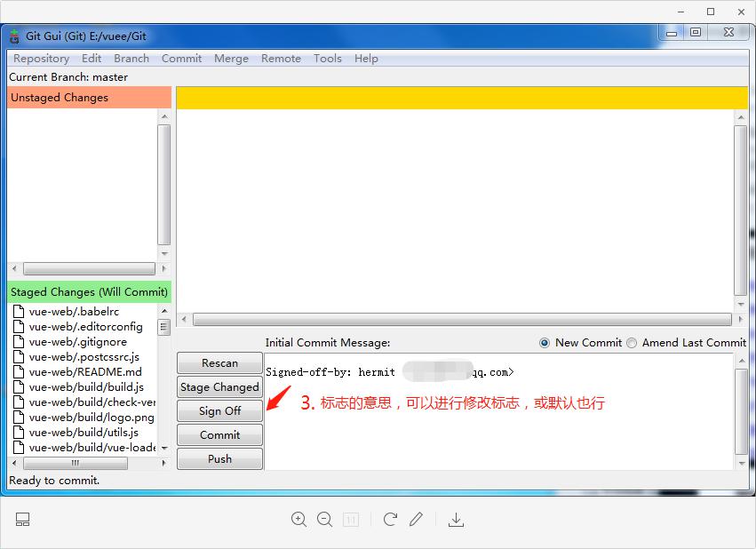Click file icon beside vue-web/.babelrc
The image size is (756, 549).
[19, 312]
